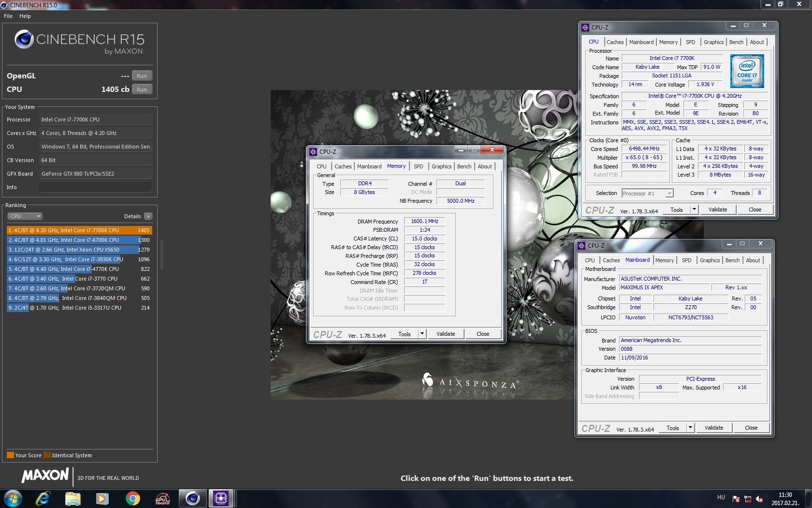Select ranking row Intel Core i7-3930K
Viewport: 812px width, 508px height.
(x=79, y=259)
